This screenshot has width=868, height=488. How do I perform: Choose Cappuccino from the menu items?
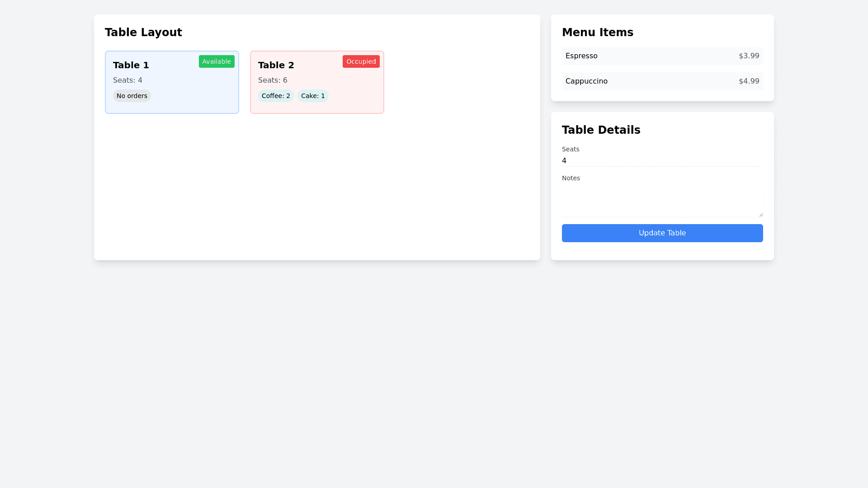(586, 81)
